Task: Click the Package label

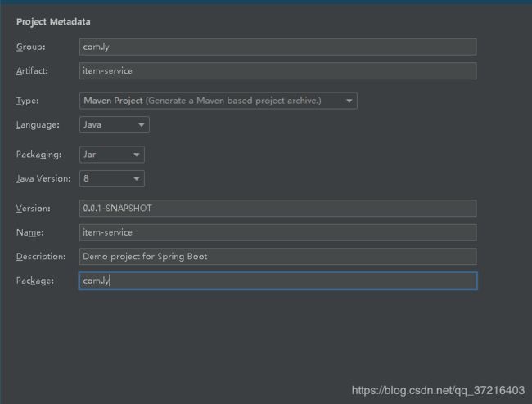Action: pos(35,281)
